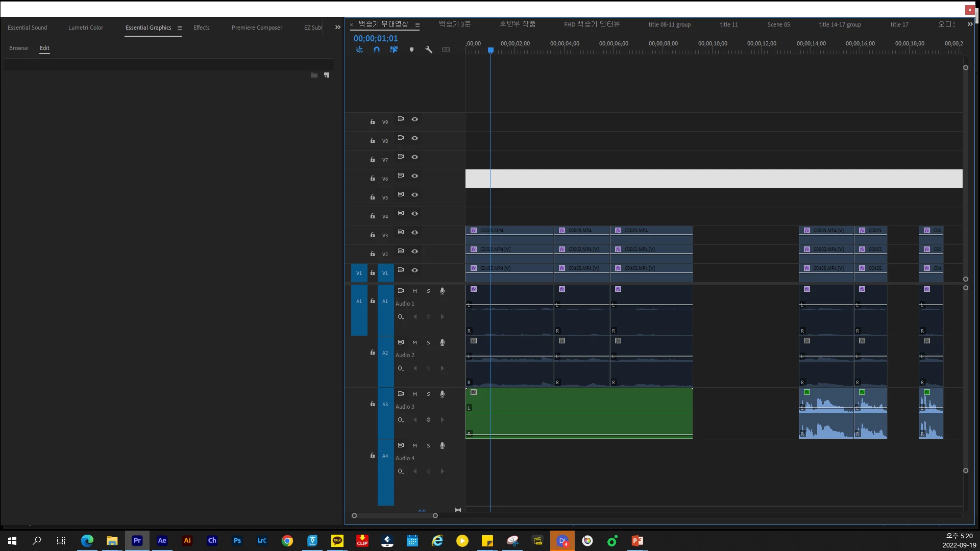Open Essential Graphics panel menu
Viewport: 980px width, 551px height.
180,28
